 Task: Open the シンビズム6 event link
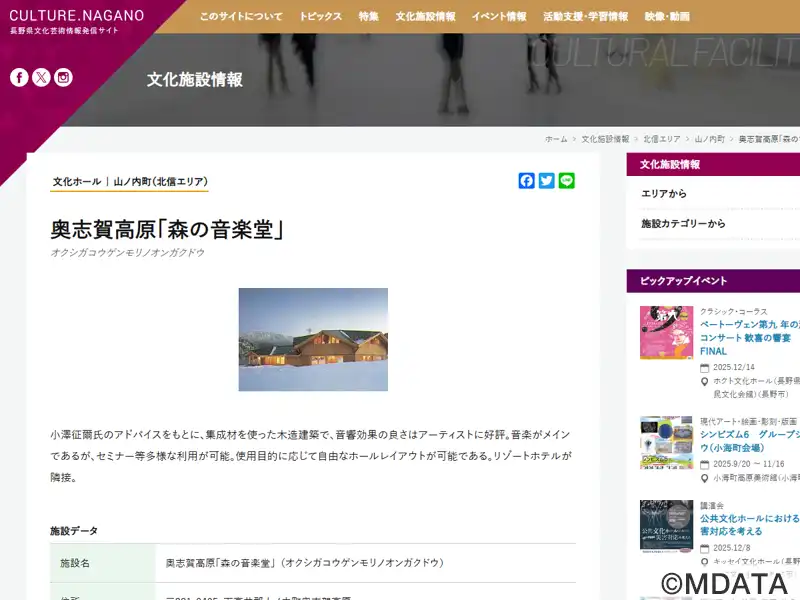[x=748, y=435]
